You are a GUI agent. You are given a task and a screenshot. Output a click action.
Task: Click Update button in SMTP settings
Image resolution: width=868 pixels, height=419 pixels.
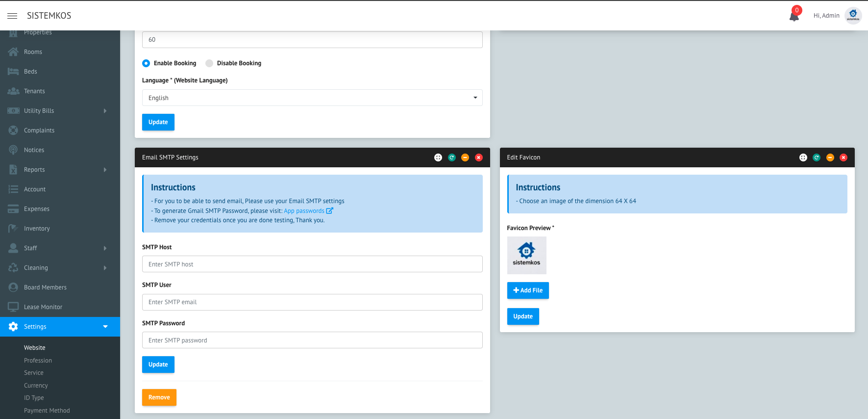click(158, 365)
